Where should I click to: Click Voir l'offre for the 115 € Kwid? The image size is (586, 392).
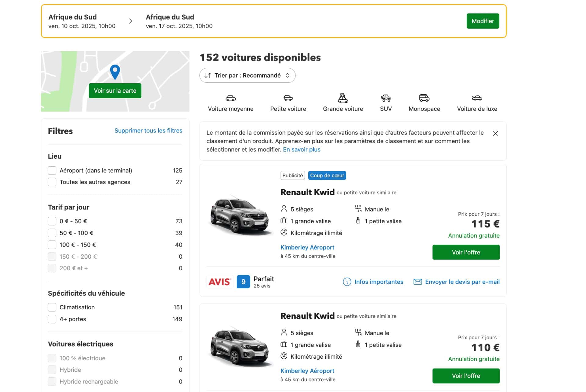tap(466, 252)
